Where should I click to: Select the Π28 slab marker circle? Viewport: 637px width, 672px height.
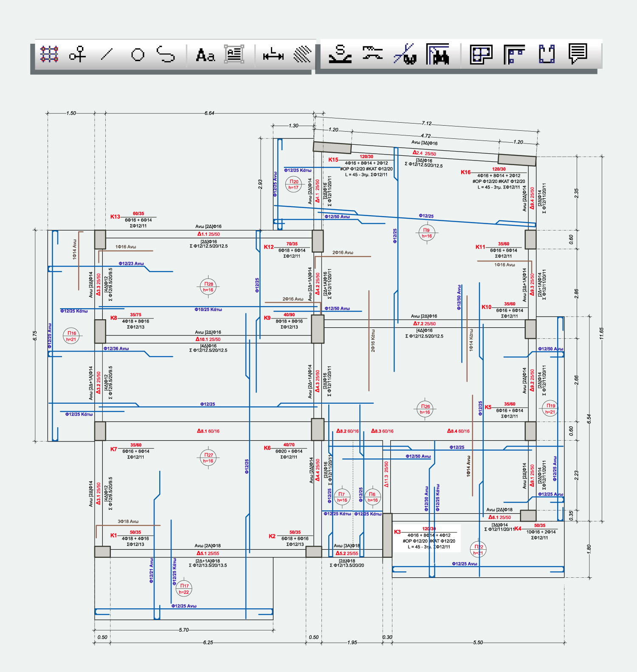[208, 287]
